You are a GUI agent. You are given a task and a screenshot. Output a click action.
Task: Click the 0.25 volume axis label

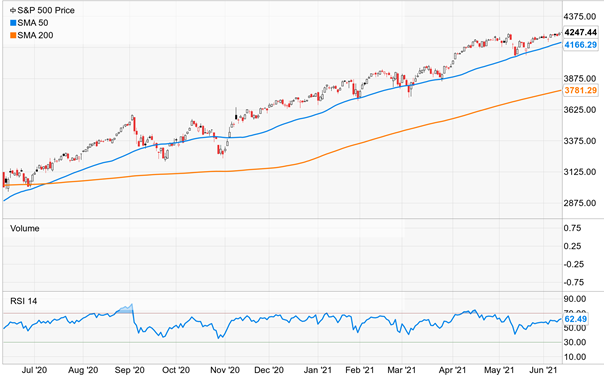pos(572,246)
